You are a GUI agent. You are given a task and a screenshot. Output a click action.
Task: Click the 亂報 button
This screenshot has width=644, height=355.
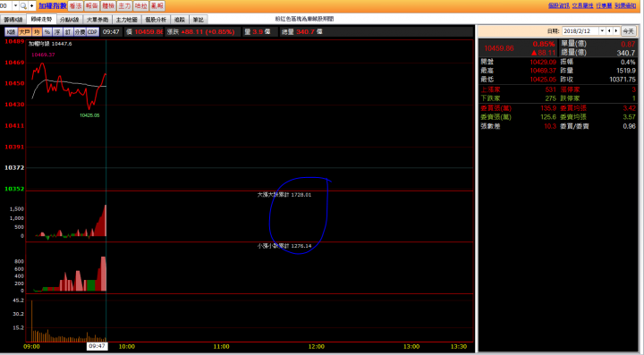pyautogui.click(x=157, y=5)
